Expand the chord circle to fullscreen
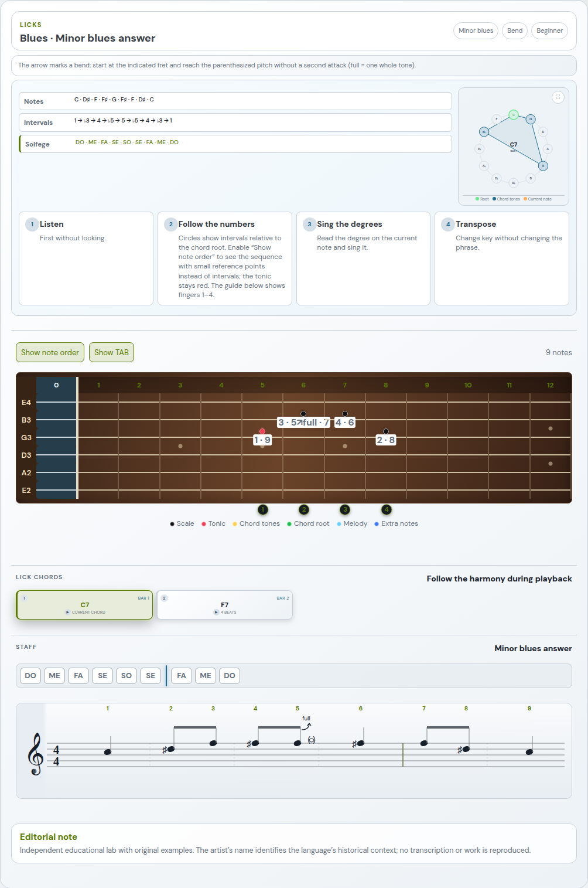This screenshot has height=888, width=588. 558,97
